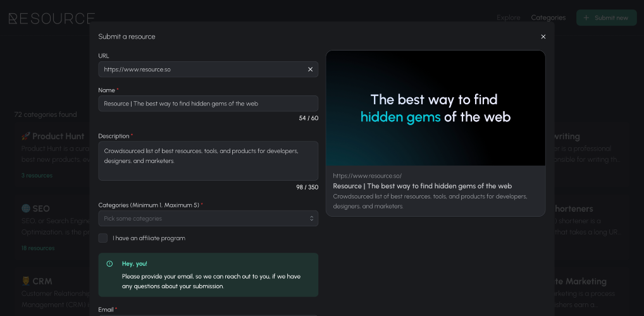
Task: Click the categories dropdown chevron arrows
Action: tap(312, 218)
